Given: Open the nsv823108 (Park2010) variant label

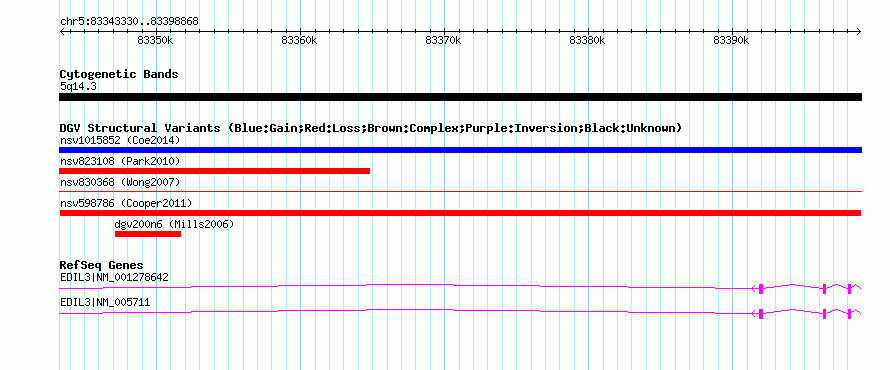Looking at the screenshot, I should point(120,162).
